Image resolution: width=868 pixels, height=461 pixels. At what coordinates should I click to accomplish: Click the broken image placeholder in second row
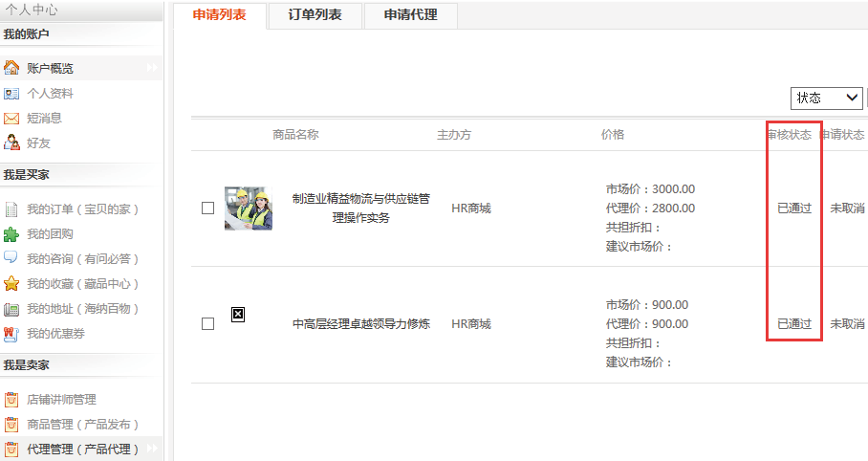tap(238, 314)
